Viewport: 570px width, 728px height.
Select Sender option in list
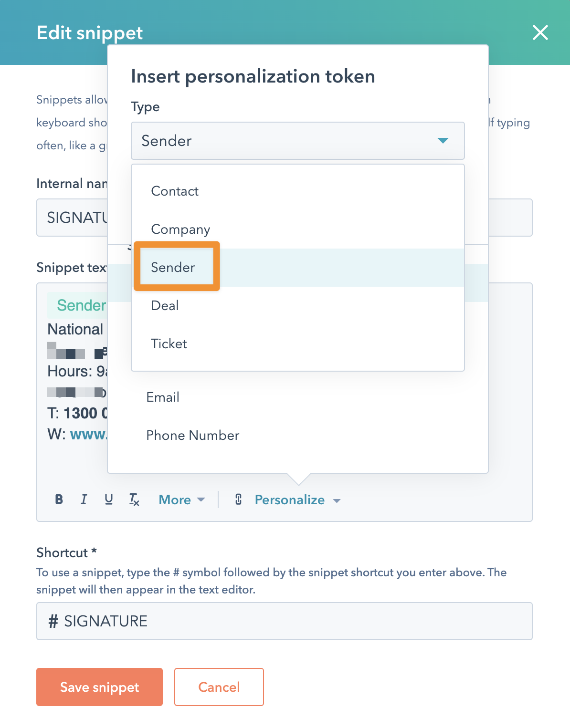click(x=173, y=267)
